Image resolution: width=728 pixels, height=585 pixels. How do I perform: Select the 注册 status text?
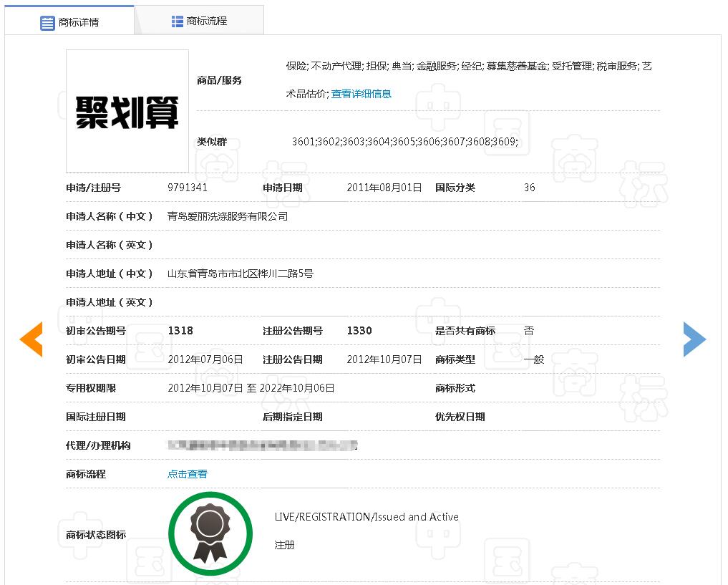(285, 545)
